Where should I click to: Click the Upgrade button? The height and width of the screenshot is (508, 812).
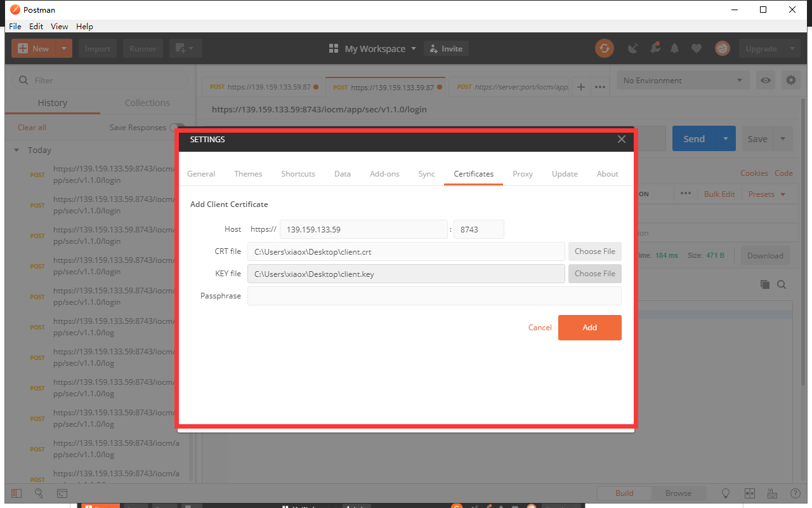pos(761,48)
